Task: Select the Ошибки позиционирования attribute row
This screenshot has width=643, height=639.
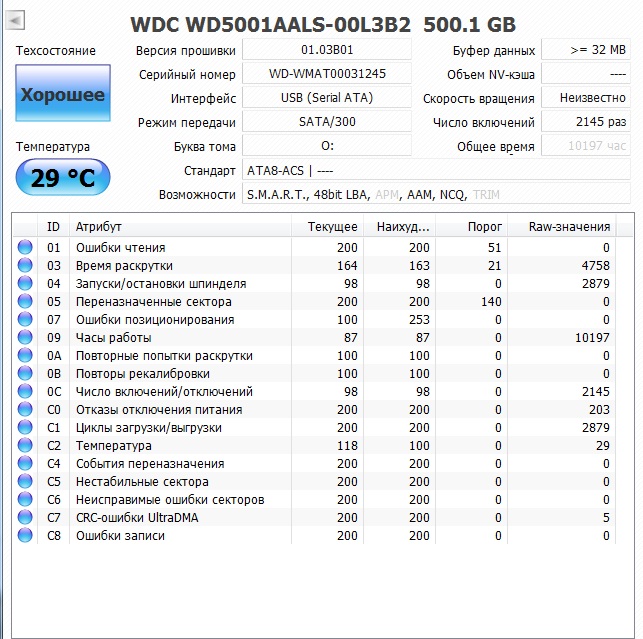Action: tap(314, 320)
